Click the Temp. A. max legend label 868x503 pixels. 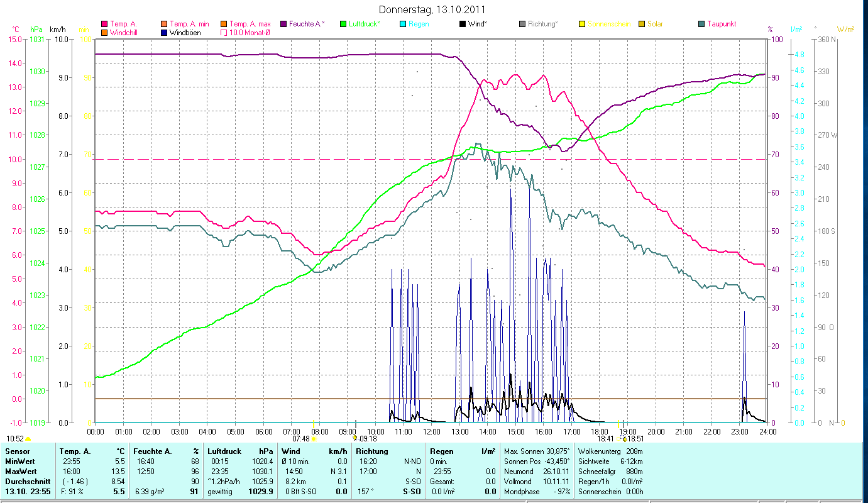point(249,24)
